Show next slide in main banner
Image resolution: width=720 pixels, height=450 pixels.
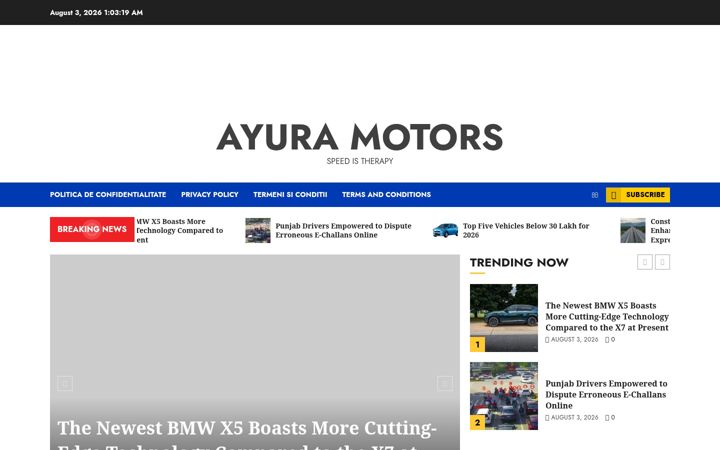pyautogui.click(x=444, y=383)
